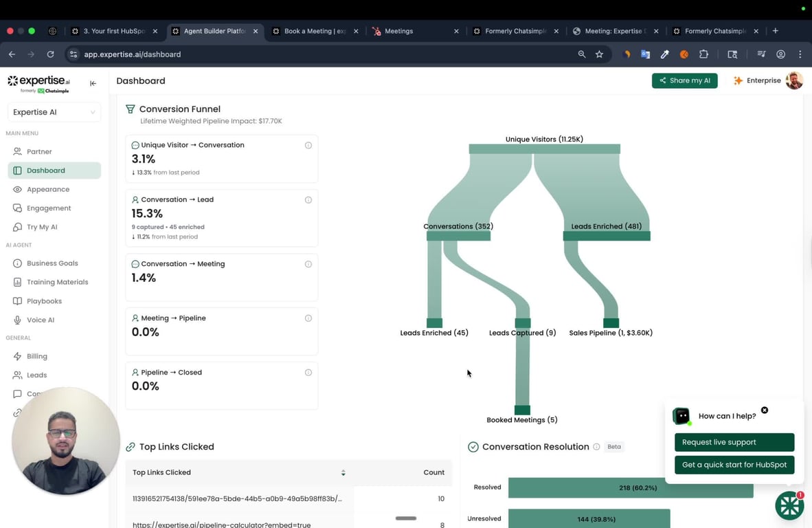Open the browser extensions puzzle icon
Image resolution: width=812 pixels, height=528 pixels.
pyautogui.click(x=703, y=54)
